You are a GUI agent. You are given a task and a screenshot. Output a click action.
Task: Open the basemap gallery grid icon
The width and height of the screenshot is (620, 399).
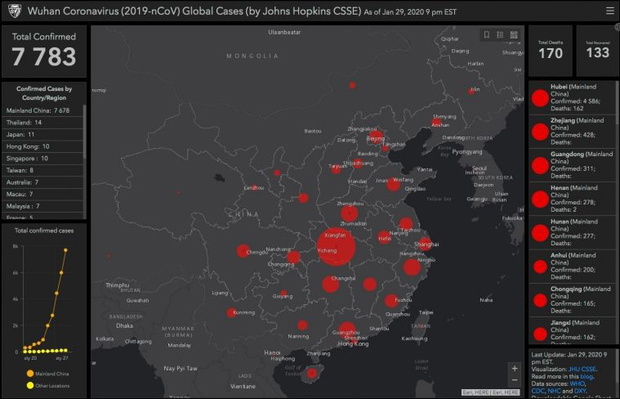514,35
